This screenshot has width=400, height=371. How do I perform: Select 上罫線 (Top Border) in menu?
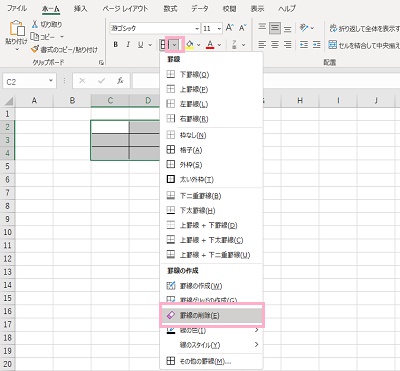211,89
